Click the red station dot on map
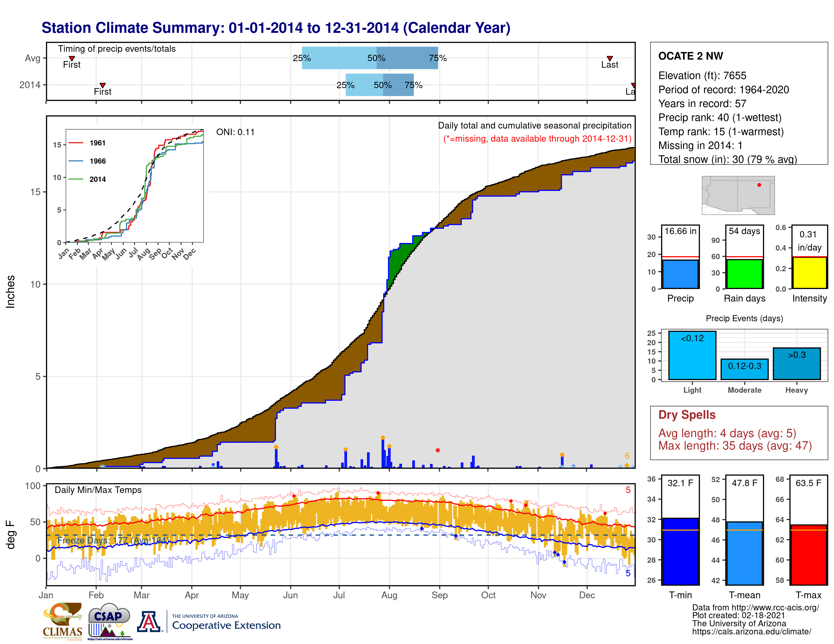This screenshot has width=834, height=644. pos(759,185)
